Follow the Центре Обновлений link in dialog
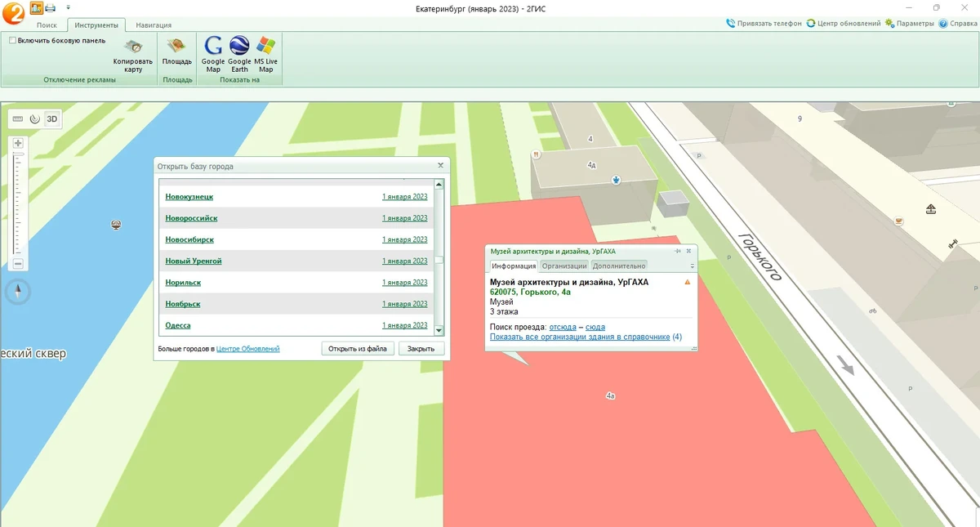The height and width of the screenshot is (527, 980). (x=248, y=349)
